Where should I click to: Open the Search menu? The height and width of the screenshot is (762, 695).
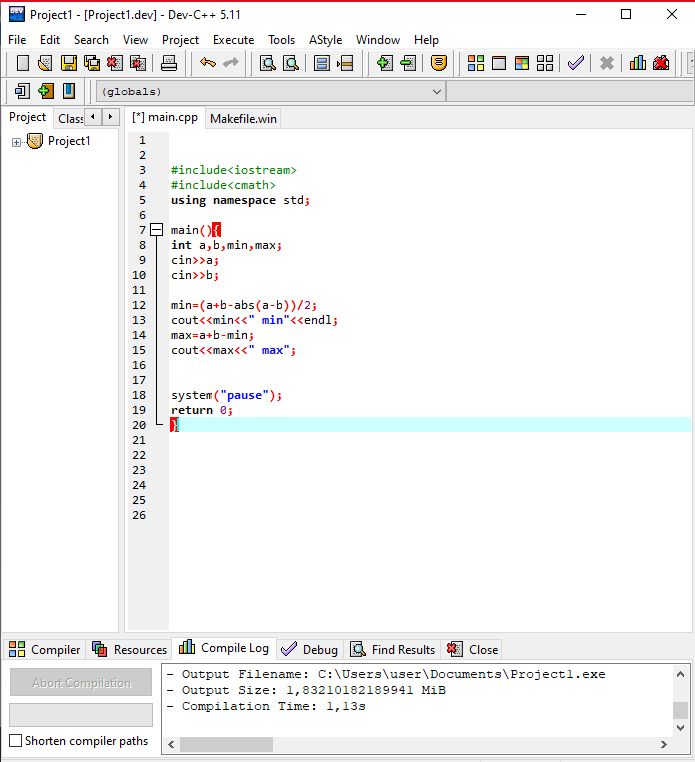91,40
